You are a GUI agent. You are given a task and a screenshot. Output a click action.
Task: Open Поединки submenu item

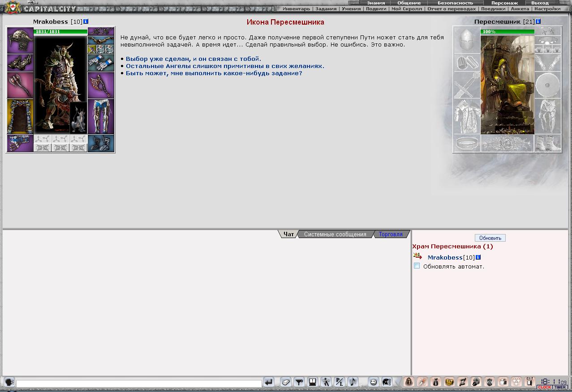[x=493, y=9]
